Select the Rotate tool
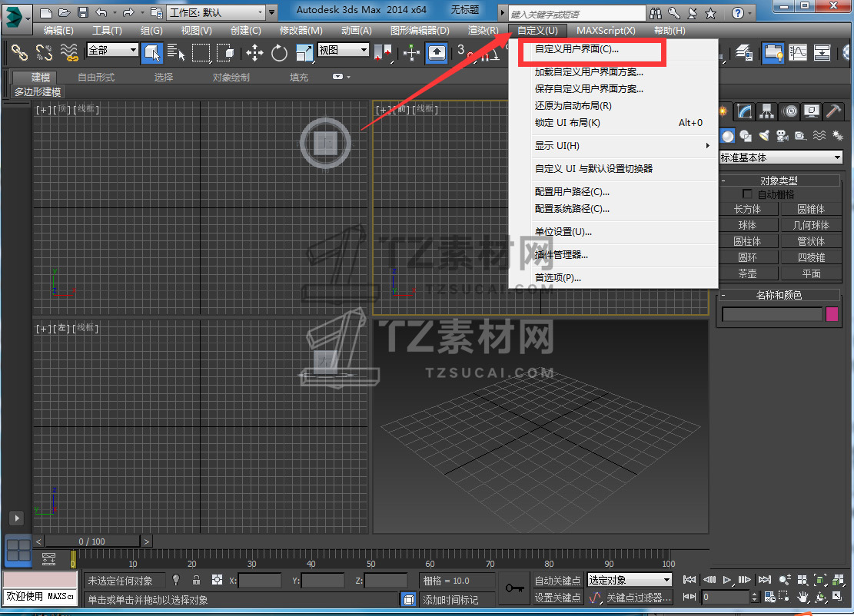This screenshot has height=616, width=854. point(279,53)
